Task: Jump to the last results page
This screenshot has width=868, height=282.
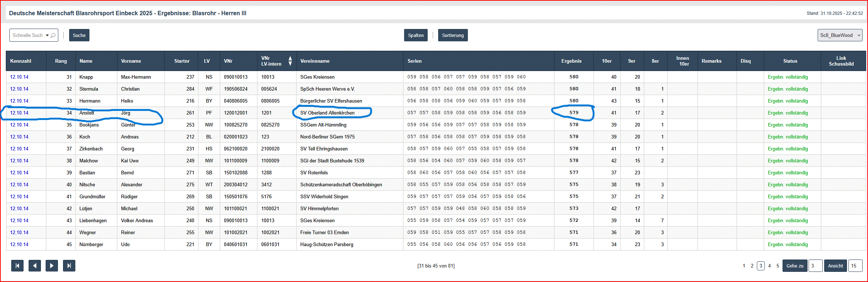Action: pos(69,266)
